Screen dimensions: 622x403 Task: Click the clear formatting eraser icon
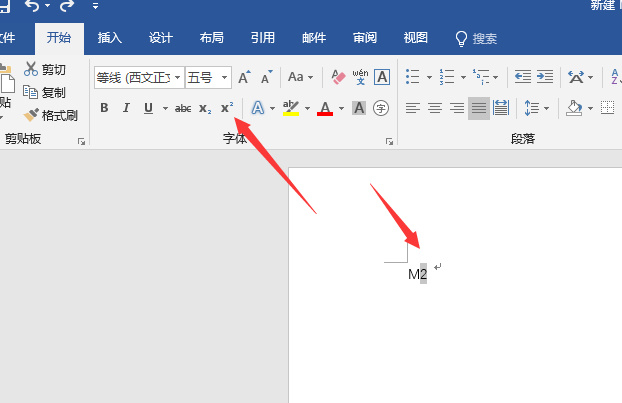(338, 77)
